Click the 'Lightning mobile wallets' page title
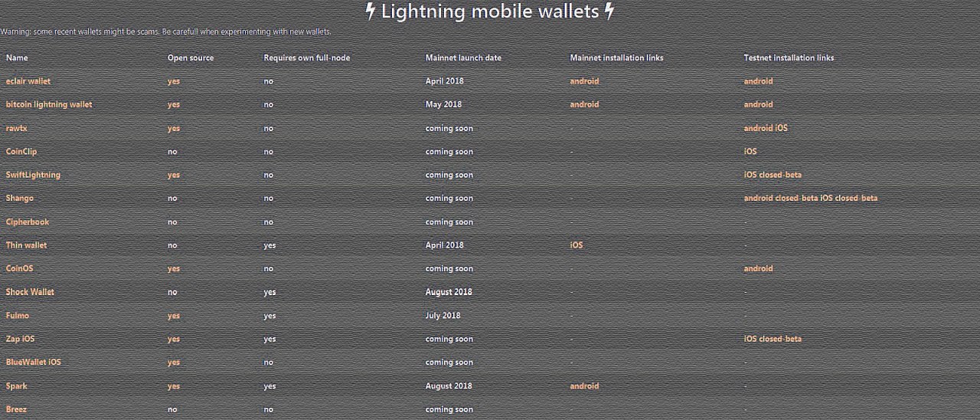The image size is (980, 420). [490, 11]
